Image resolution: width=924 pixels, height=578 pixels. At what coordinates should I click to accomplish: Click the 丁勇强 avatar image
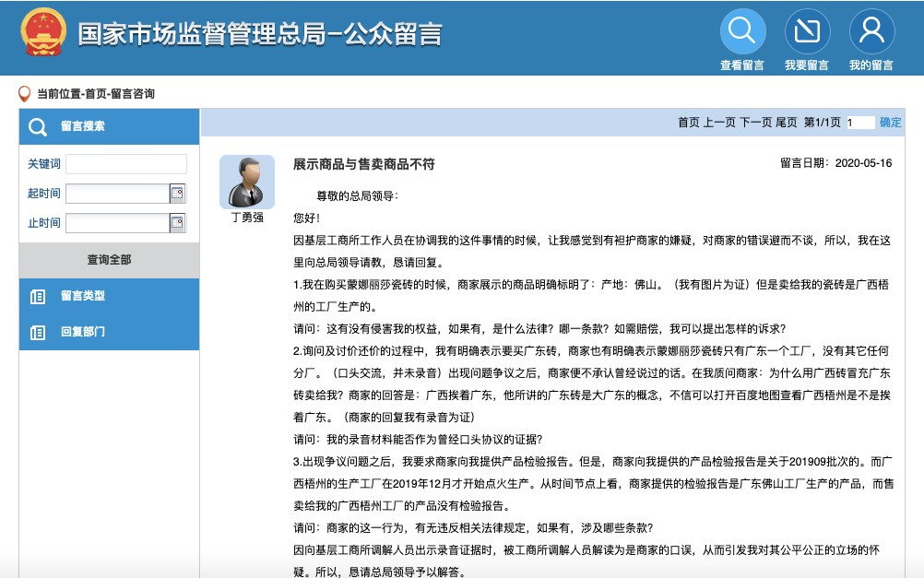247,182
